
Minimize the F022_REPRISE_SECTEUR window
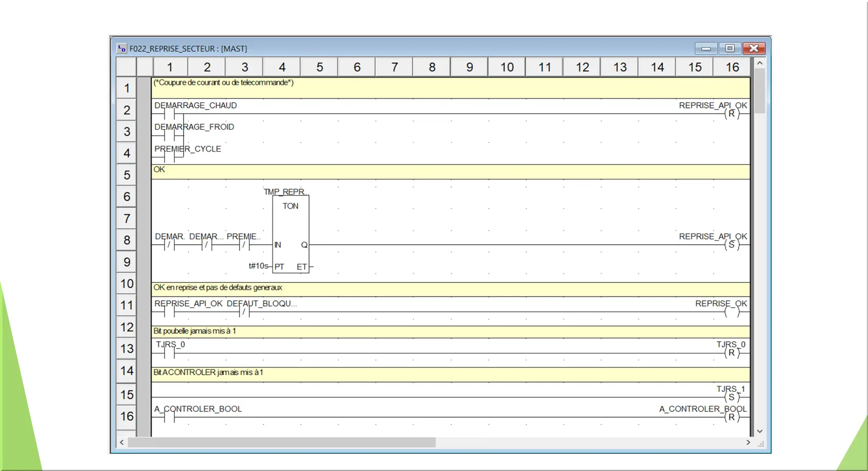[706, 48]
